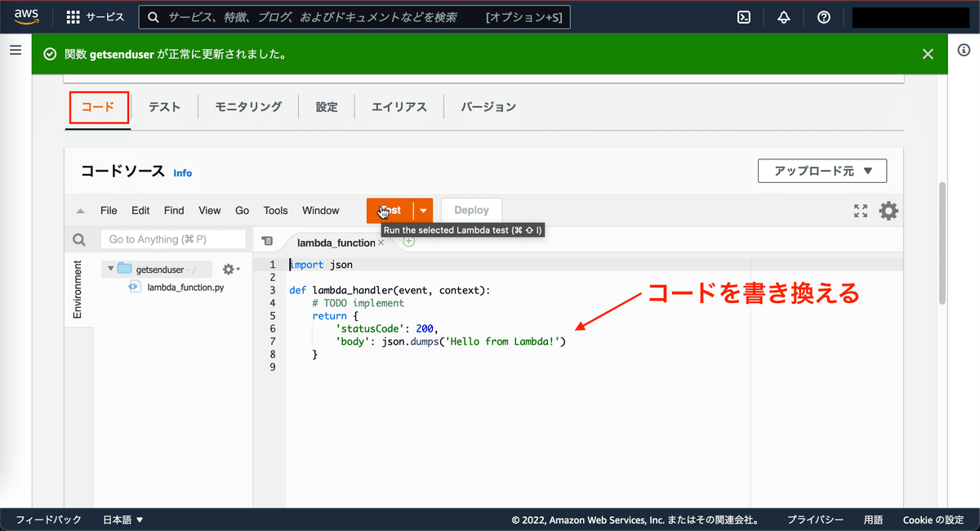Screen dimensions: 980x531
Task: Open the AWS home logo
Action: 27,17
